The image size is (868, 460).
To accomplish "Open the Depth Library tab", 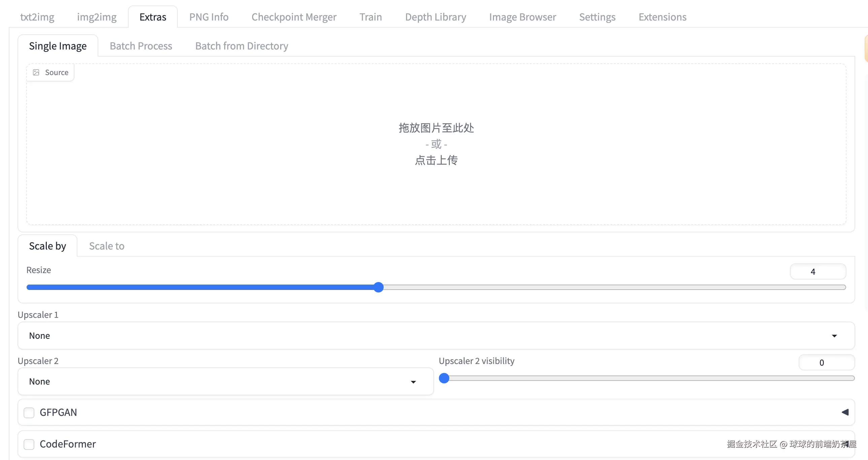I will click(x=435, y=17).
